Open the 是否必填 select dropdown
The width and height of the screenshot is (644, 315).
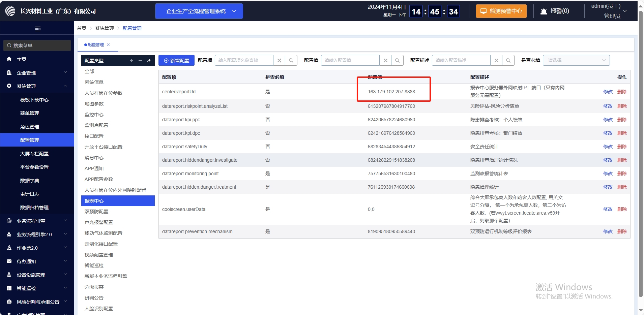click(x=576, y=61)
